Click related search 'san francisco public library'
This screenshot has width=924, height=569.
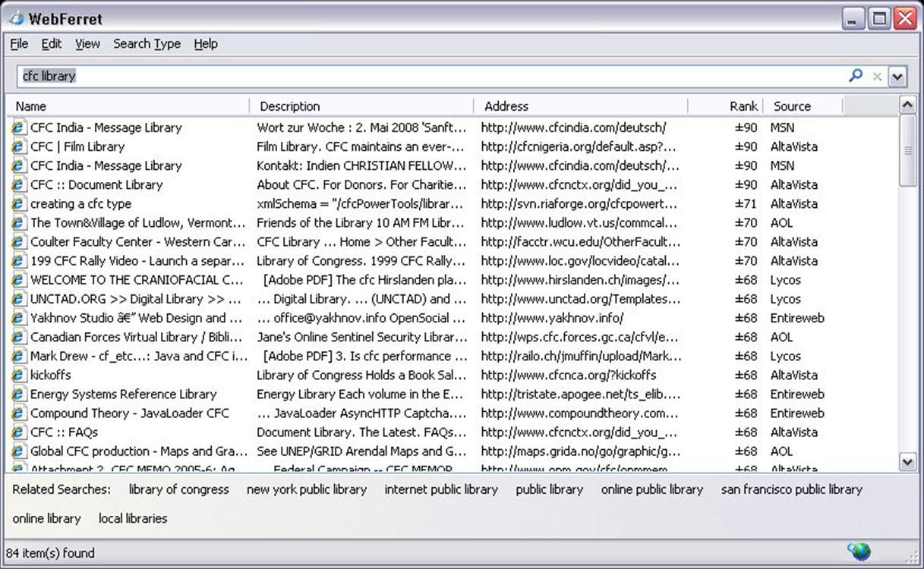[x=792, y=489]
